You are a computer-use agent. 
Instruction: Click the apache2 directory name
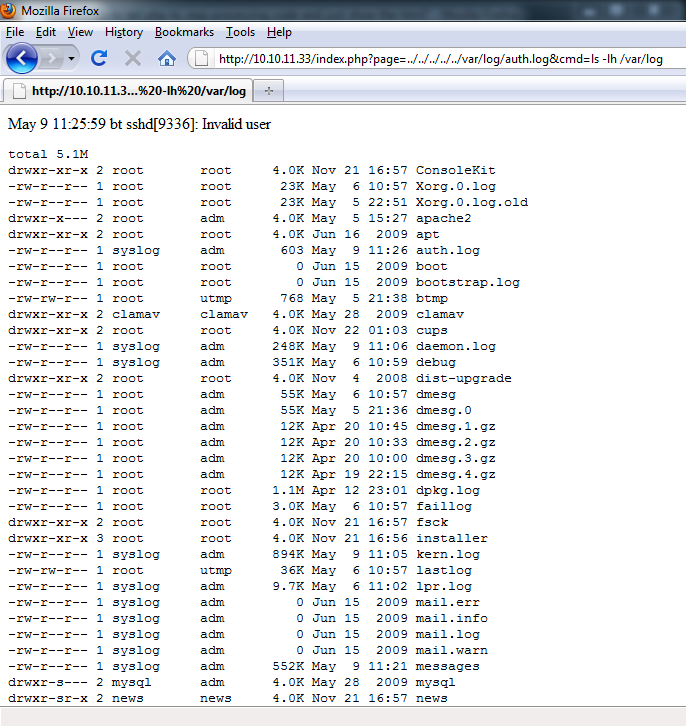(x=443, y=218)
